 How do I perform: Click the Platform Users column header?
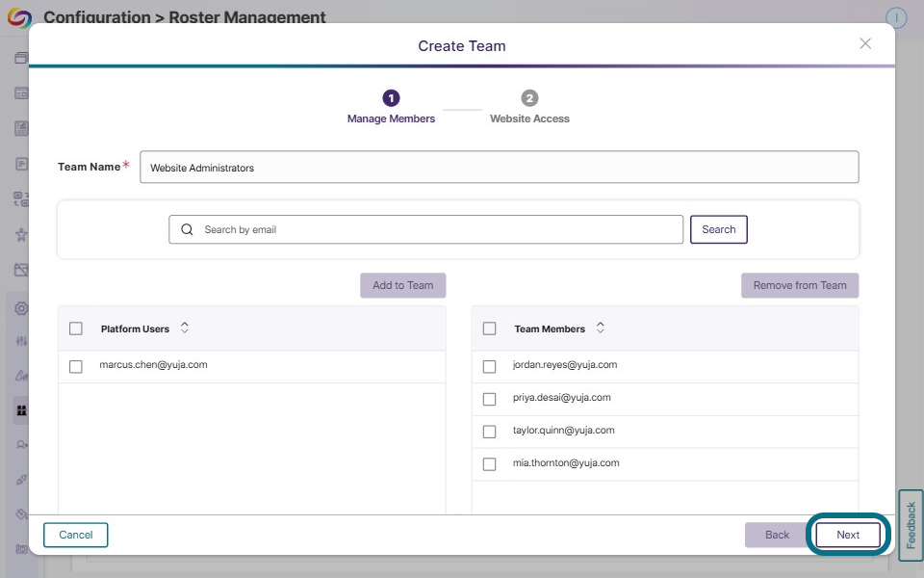[x=135, y=329]
